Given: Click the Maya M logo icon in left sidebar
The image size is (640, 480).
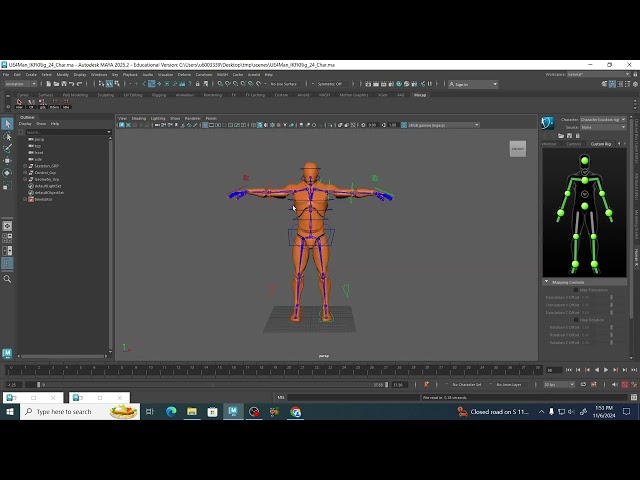Looking at the screenshot, I should pyautogui.click(x=7, y=353).
